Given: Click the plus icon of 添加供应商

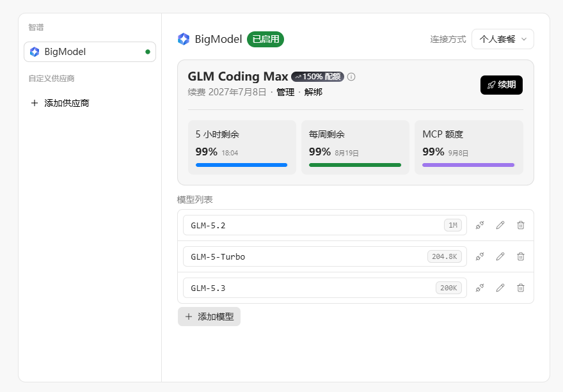Looking at the screenshot, I should (35, 103).
